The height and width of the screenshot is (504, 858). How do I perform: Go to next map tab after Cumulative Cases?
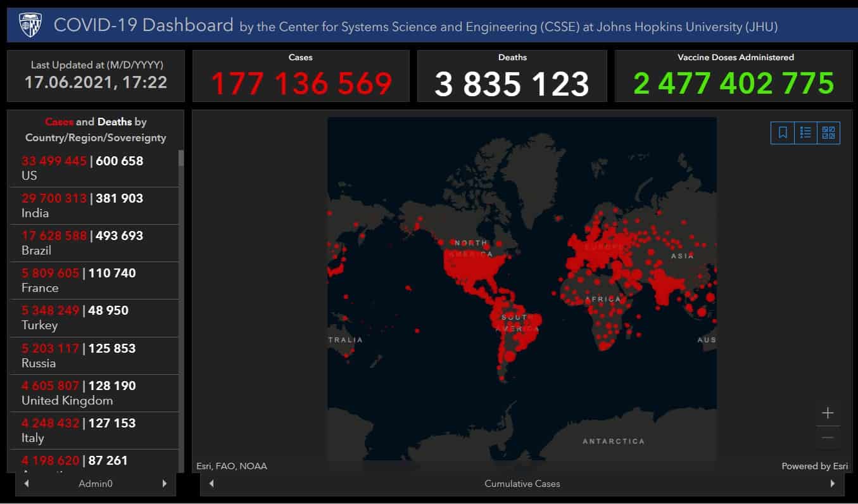click(833, 484)
